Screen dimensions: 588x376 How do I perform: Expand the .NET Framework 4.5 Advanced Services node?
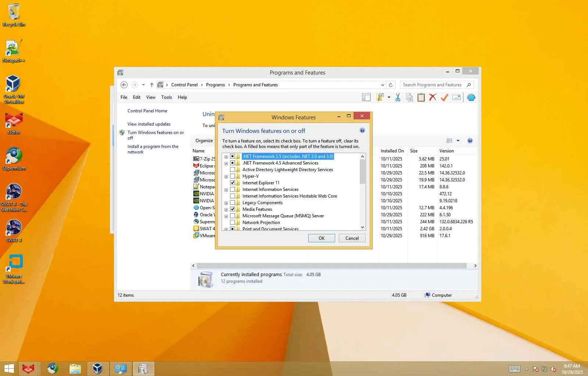(x=226, y=163)
